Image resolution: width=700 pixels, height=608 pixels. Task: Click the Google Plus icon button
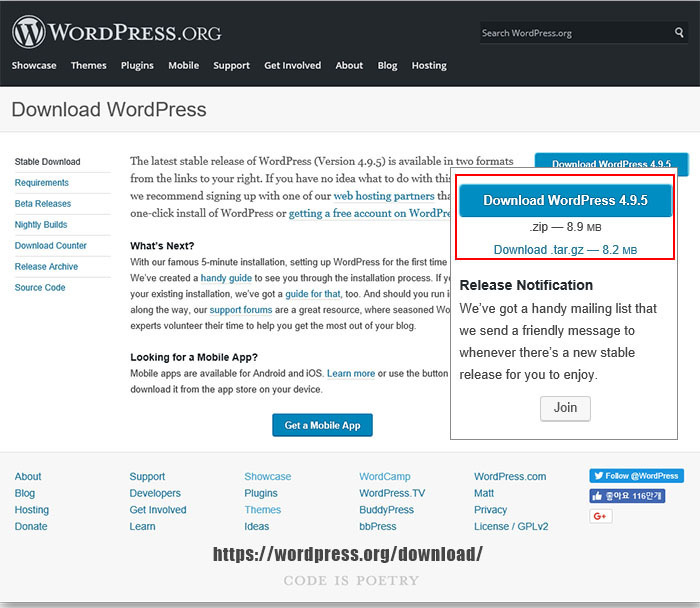point(600,516)
